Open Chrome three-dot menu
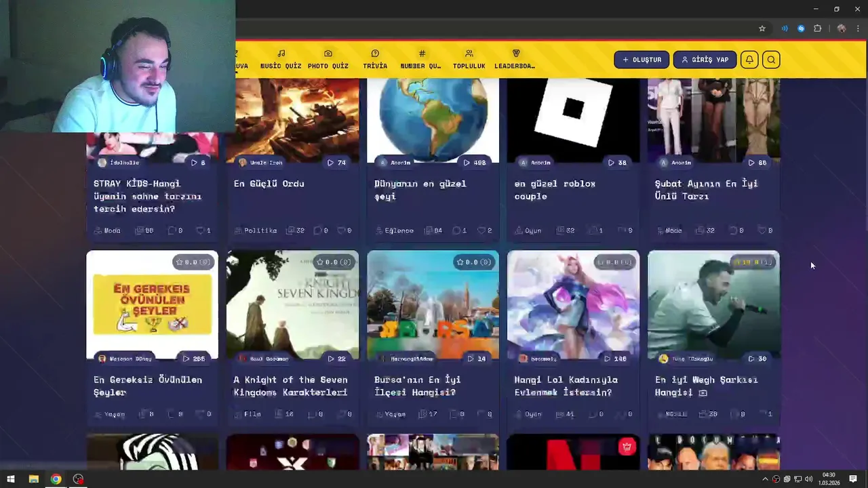The height and width of the screenshot is (488, 868). (858, 28)
